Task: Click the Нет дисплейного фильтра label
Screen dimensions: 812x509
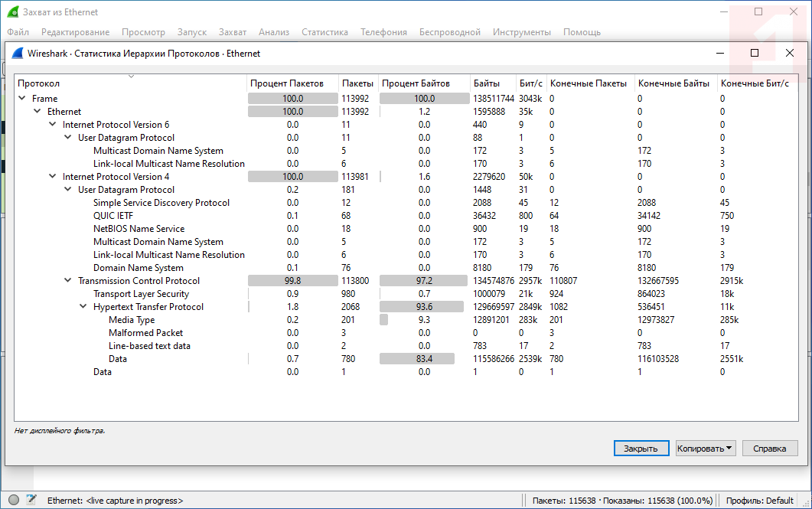Action: pyautogui.click(x=60, y=430)
